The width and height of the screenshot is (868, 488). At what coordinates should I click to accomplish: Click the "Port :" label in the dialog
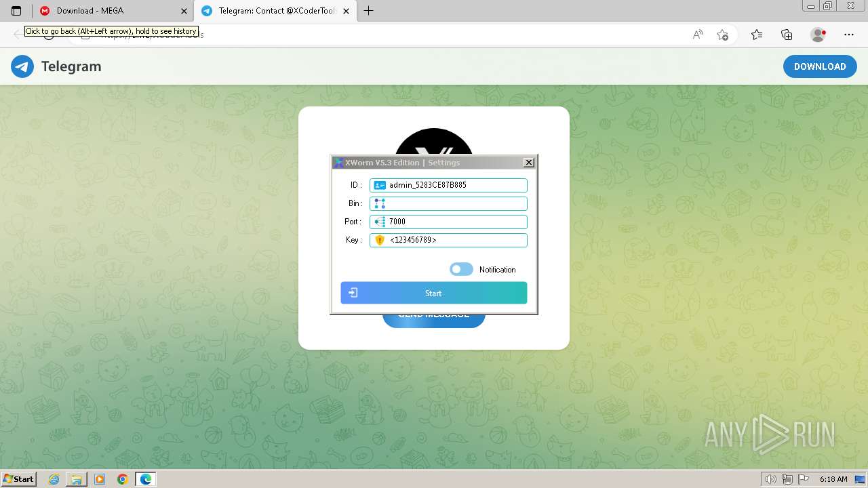click(353, 222)
